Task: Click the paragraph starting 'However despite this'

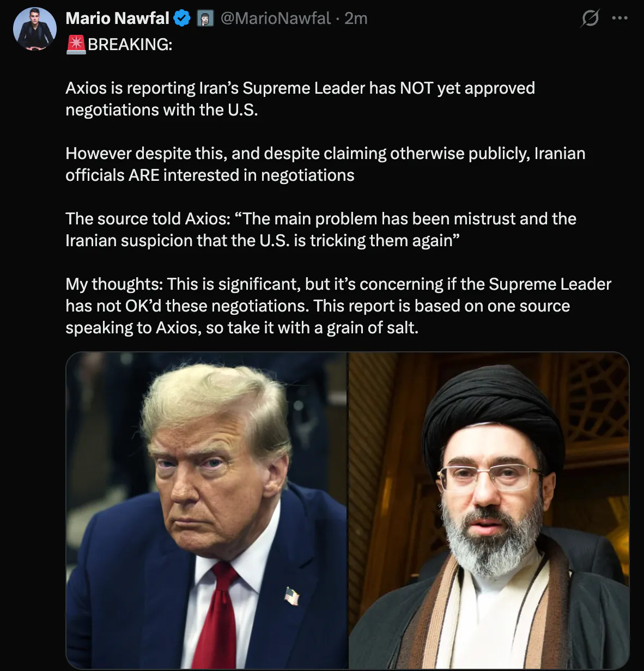Action: tap(325, 164)
